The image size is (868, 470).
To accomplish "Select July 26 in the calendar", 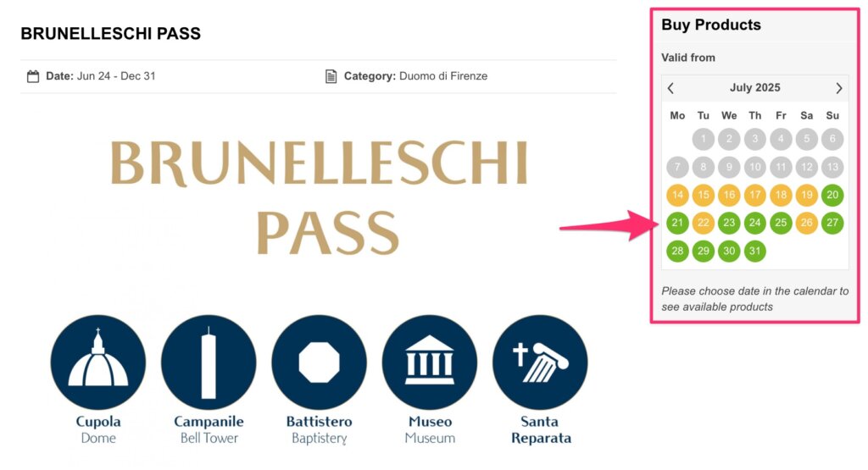I will pos(807,224).
